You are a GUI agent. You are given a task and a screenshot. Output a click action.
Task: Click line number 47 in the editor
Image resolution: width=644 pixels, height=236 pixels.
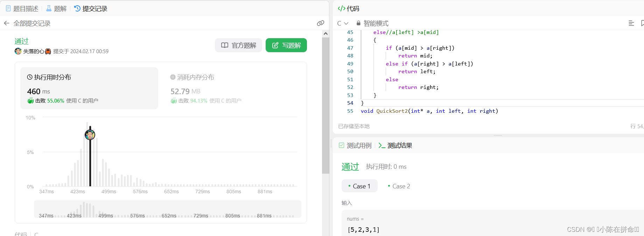[x=350, y=48]
